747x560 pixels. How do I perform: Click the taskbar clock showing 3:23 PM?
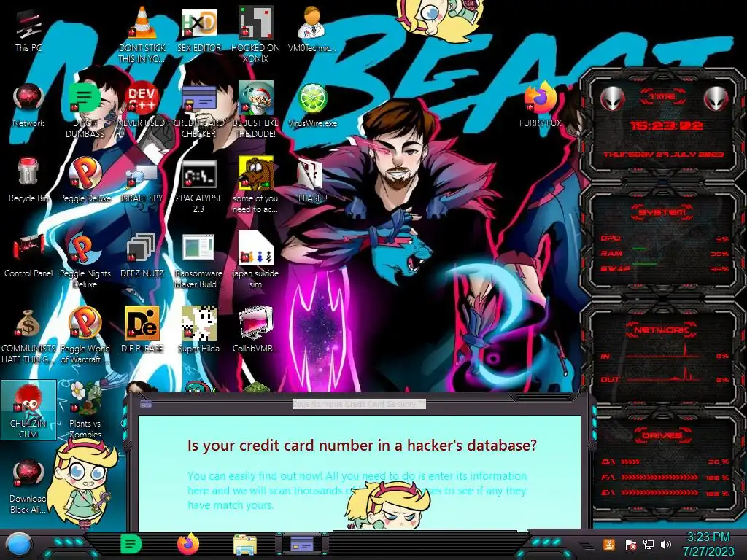click(708, 544)
